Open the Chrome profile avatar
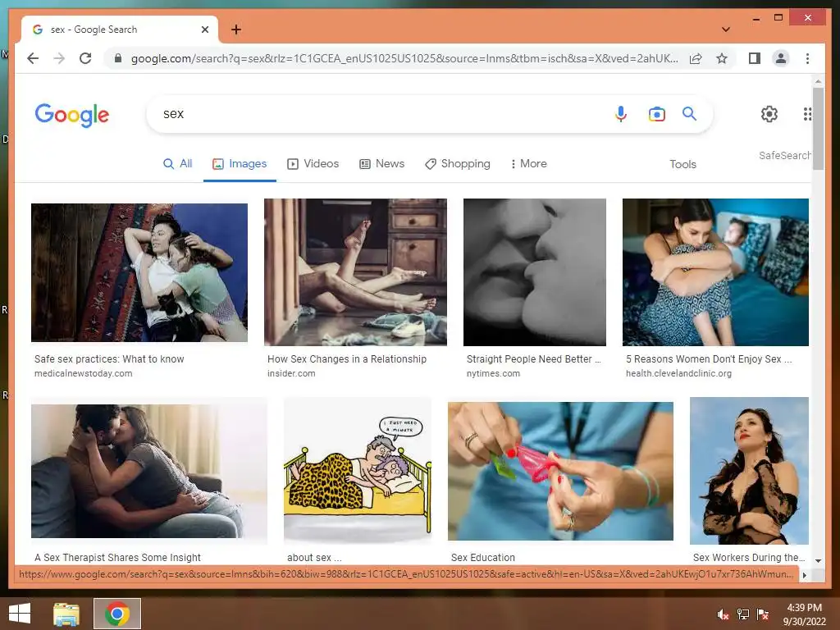 point(781,58)
